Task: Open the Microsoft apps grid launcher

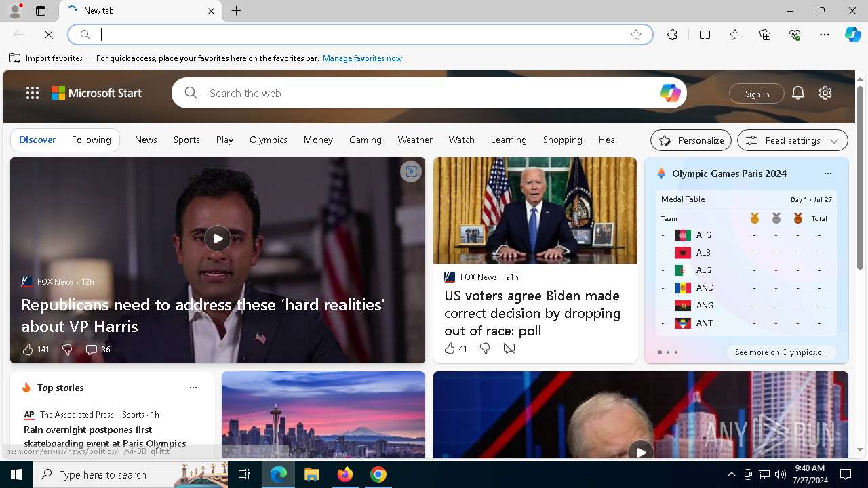Action: [33, 93]
